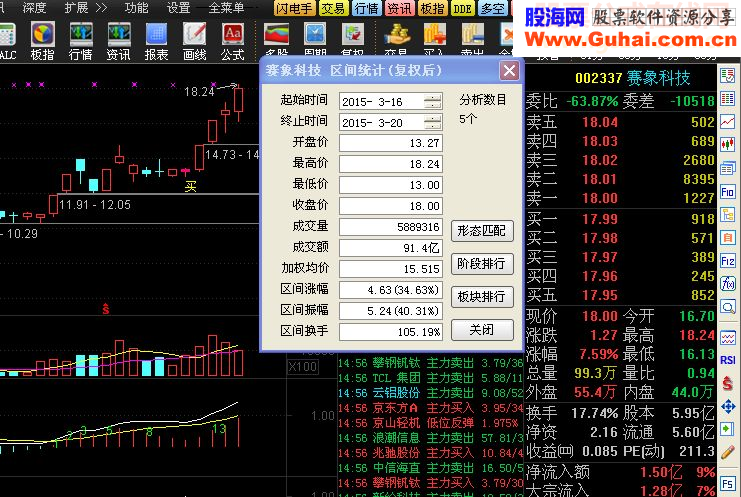Image resolution: width=741 pixels, height=497 pixels.
Task: Click the red dollar icon in sidebar
Action: click(728, 383)
